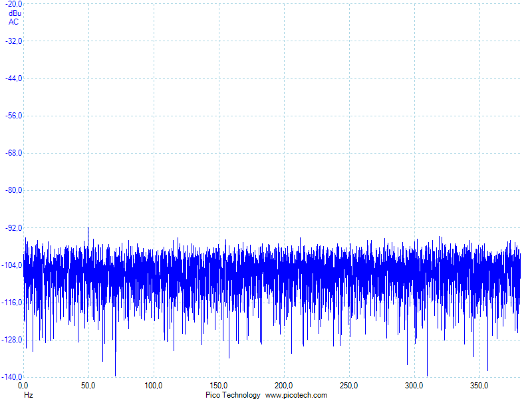
Task: Click the dBu unit label
Action: 15,13
